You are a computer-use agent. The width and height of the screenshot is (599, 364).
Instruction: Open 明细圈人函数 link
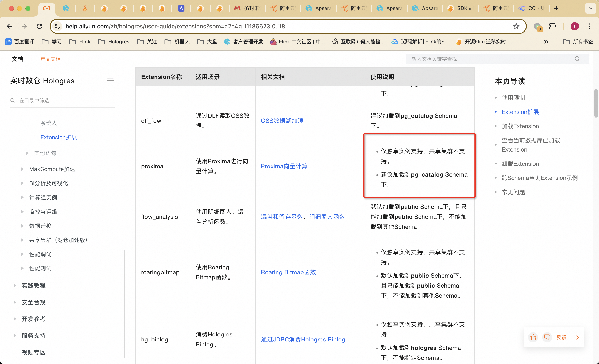click(327, 217)
